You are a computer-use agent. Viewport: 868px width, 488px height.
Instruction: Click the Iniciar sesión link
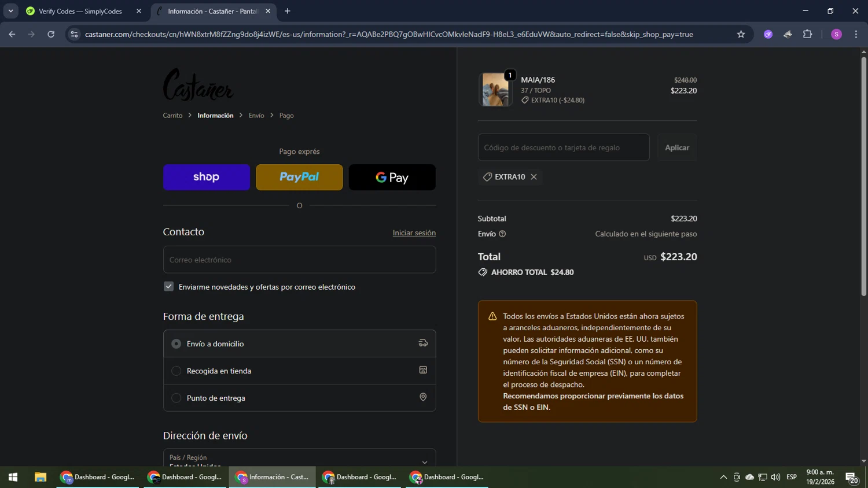point(414,232)
